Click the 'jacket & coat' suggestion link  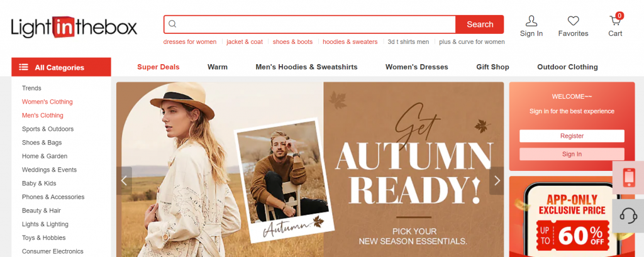pyautogui.click(x=245, y=42)
